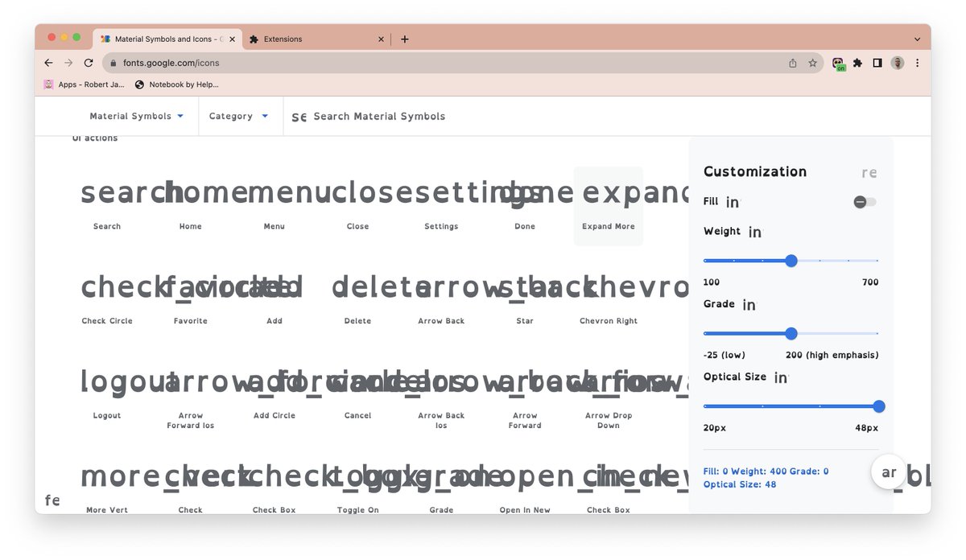966x560 pixels.
Task: Open the Chrome profile avatar
Action: [x=898, y=63]
